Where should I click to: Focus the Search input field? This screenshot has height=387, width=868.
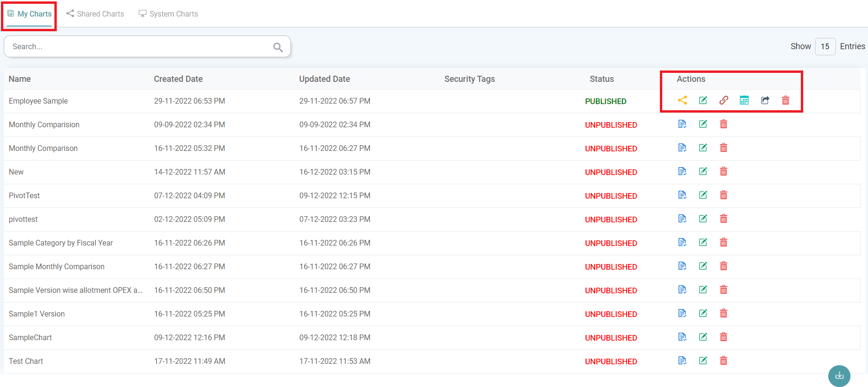pyautogui.click(x=140, y=46)
